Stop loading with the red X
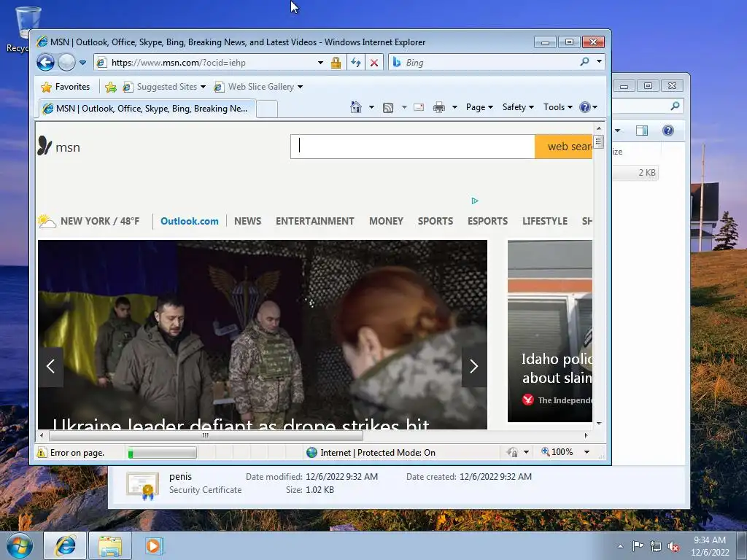 374,63
